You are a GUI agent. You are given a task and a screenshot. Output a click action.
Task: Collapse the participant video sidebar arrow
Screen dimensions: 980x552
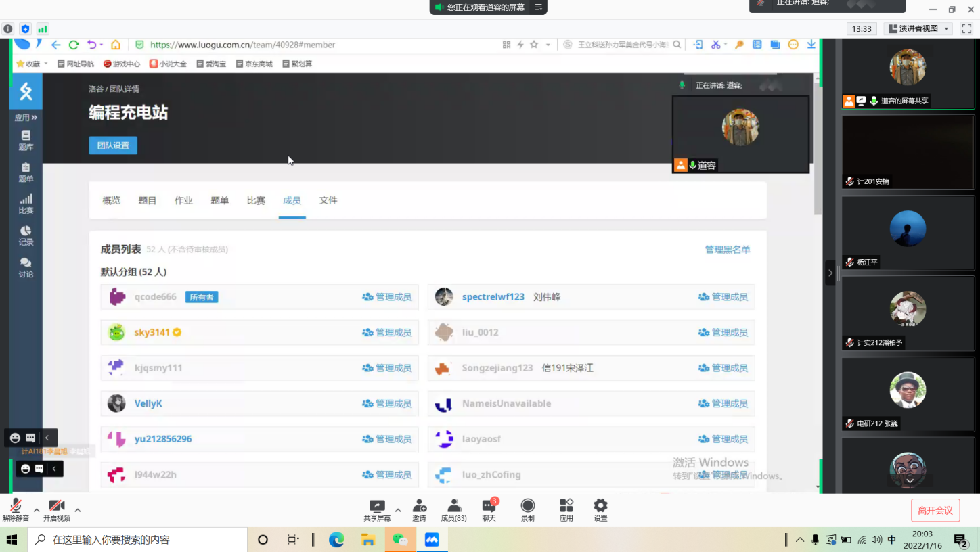point(830,273)
